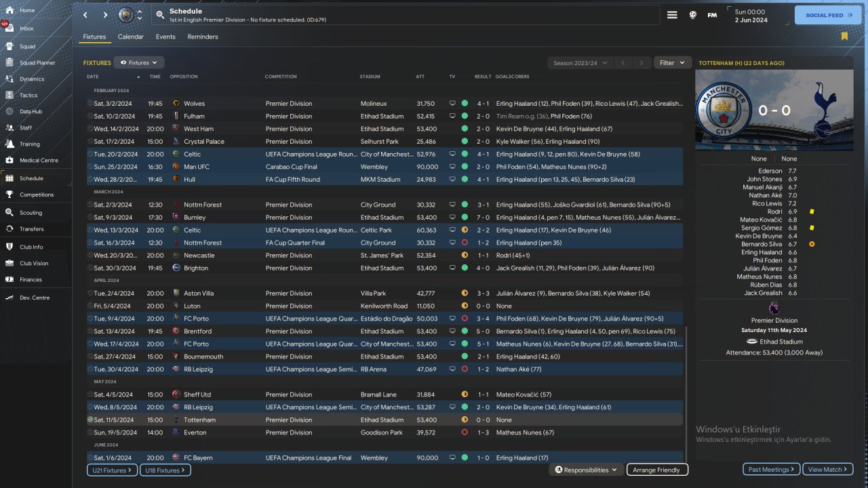Toggle the reminder circle for West Ham fixture
The height and width of the screenshot is (488, 868).
pos(90,129)
